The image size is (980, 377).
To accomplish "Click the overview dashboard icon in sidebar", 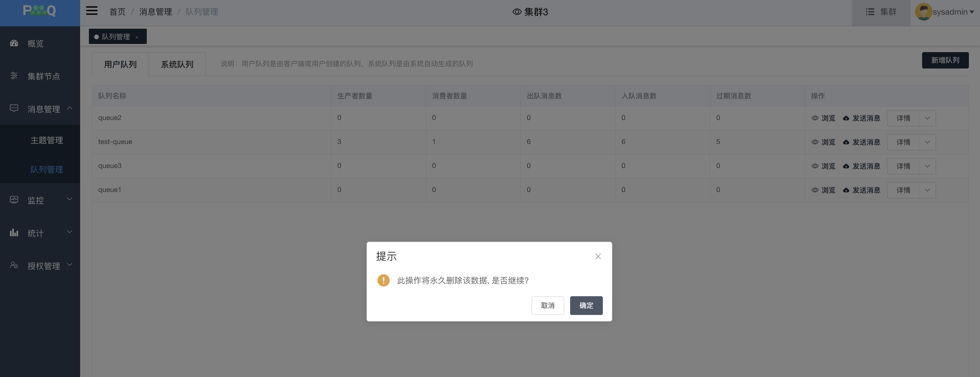I will pos(14,43).
